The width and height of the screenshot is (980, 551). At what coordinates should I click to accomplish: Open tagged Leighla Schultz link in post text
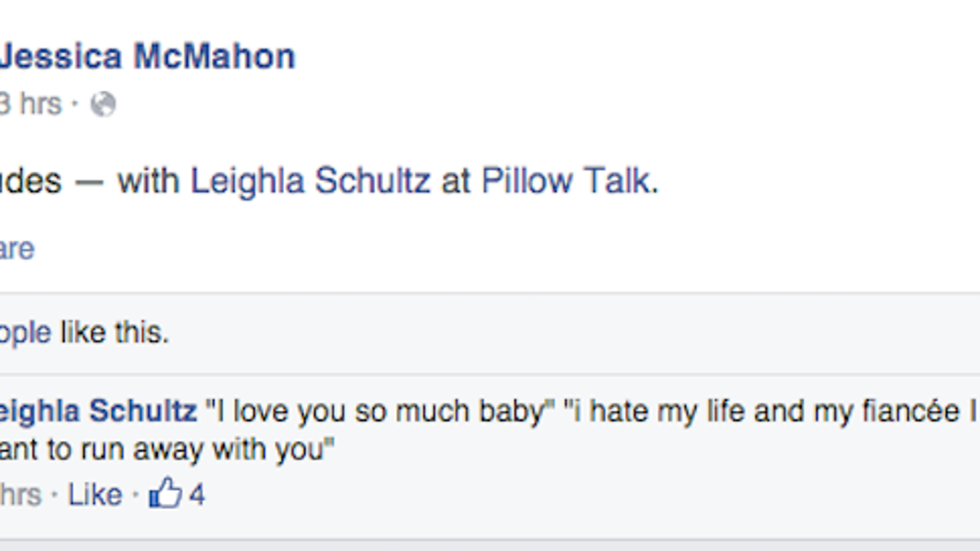coord(310,181)
